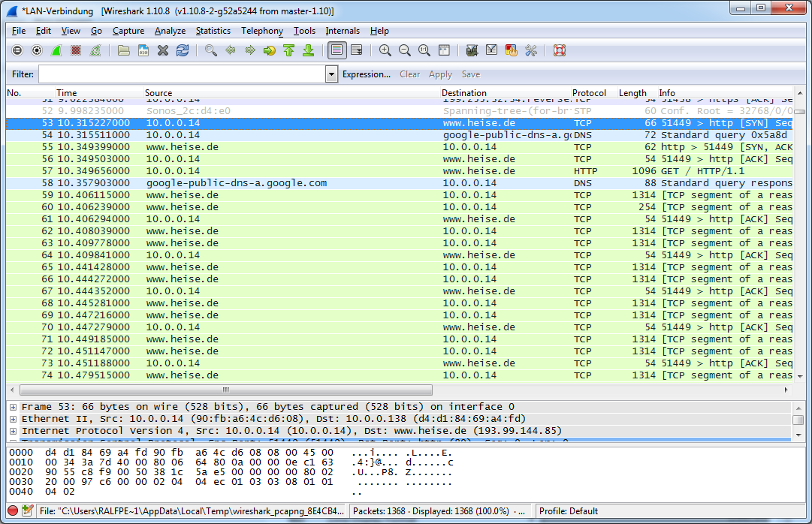Image resolution: width=812 pixels, height=524 pixels.
Task: Expand the Internet Protocol Version 4 node
Action: pos(13,431)
